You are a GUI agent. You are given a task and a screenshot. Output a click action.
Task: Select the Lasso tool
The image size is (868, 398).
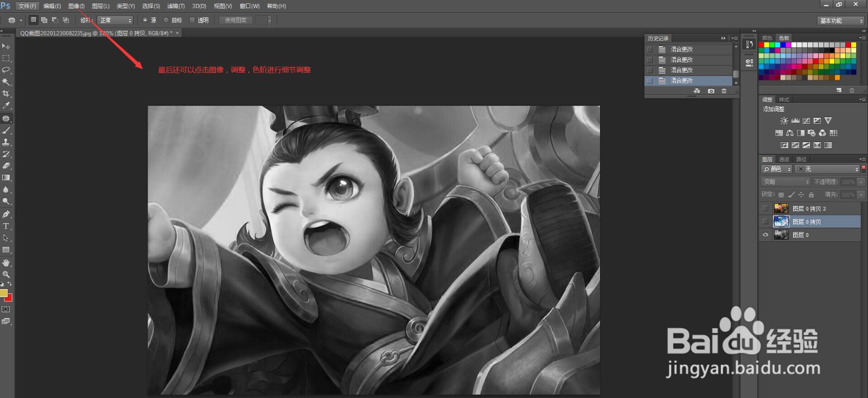[x=6, y=70]
